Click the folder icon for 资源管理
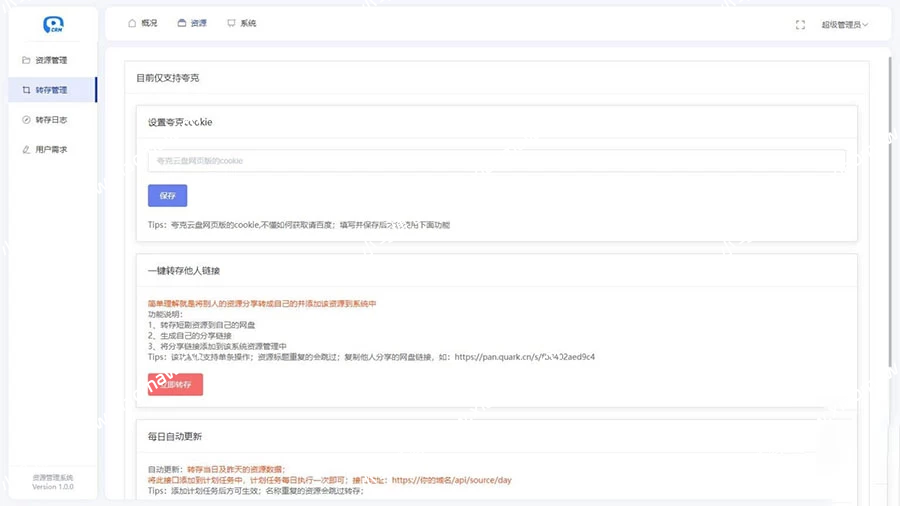 click(x=26, y=60)
